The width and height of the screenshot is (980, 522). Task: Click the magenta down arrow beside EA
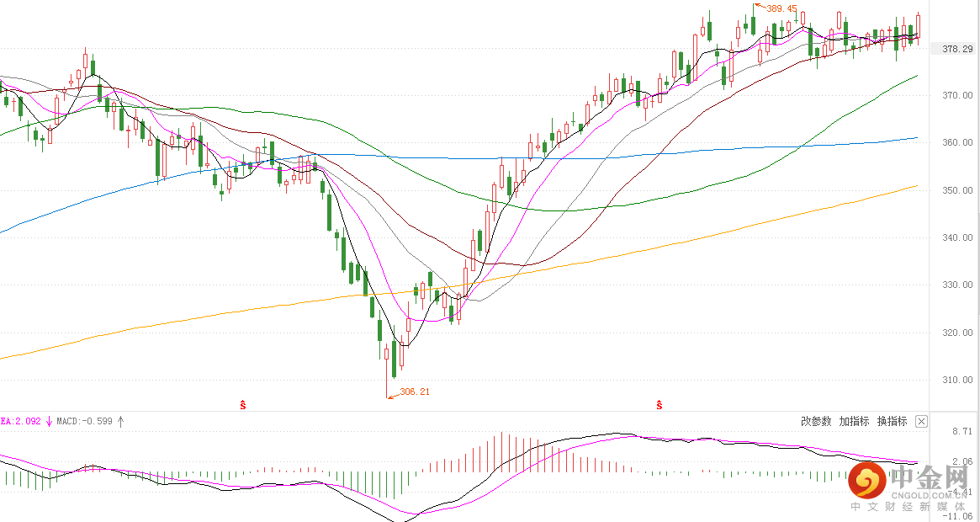click(x=49, y=421)
